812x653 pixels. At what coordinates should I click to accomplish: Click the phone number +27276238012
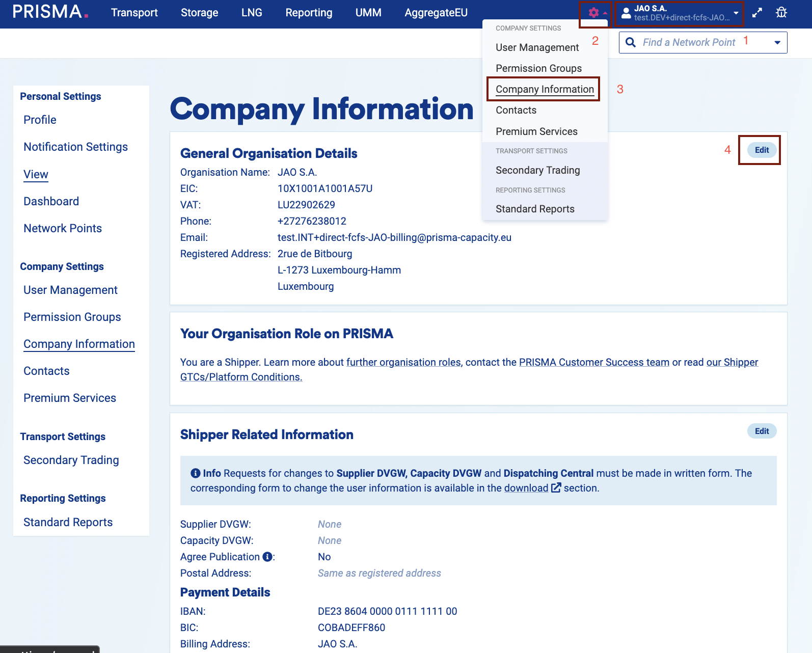(312, 221)
